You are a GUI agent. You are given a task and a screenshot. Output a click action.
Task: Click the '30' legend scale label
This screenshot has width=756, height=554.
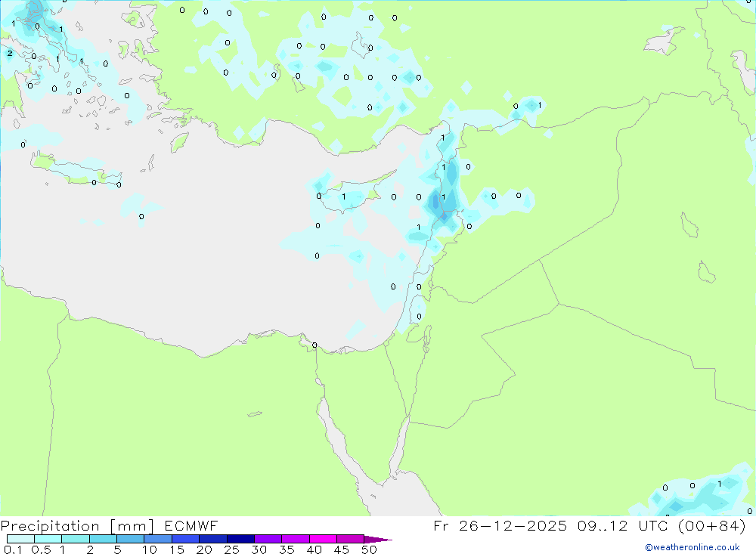[x=259, y=549]
